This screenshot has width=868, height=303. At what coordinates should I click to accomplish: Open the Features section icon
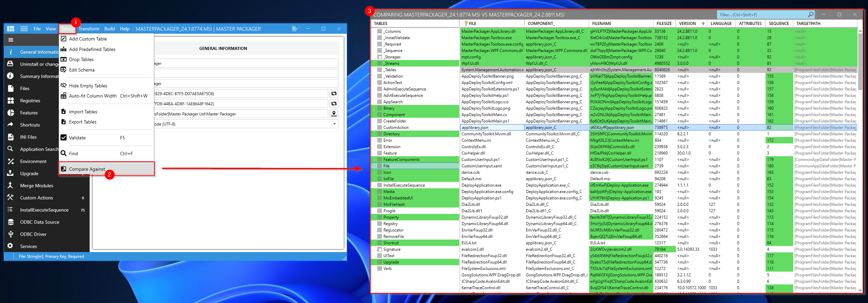[10, 113]
